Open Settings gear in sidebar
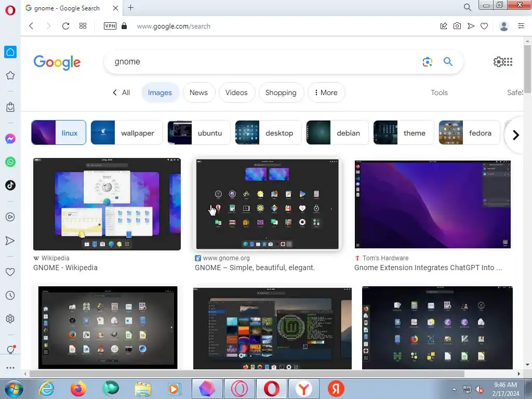Screen dimensions: 532x399 10,318
